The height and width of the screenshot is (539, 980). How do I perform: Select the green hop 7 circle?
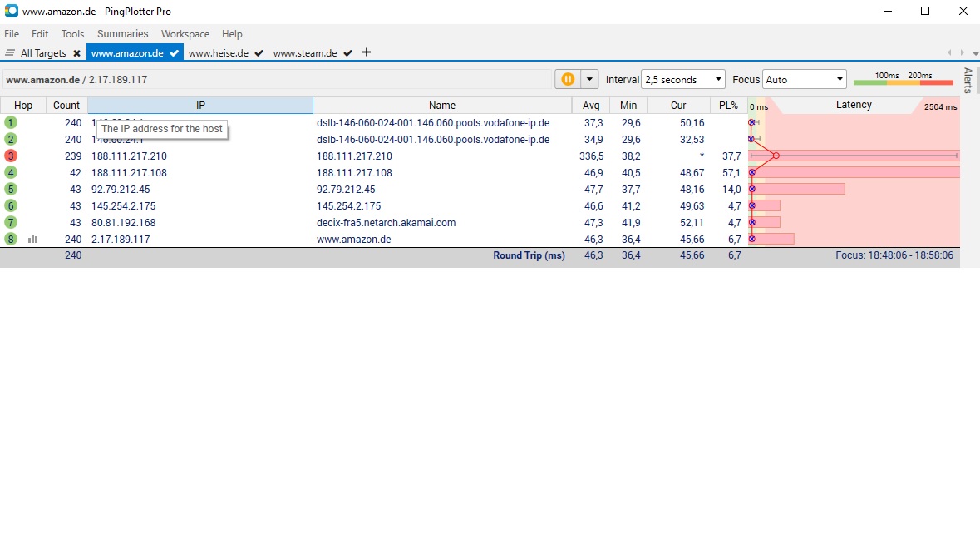pyautogui.click(x=11, y=222)
